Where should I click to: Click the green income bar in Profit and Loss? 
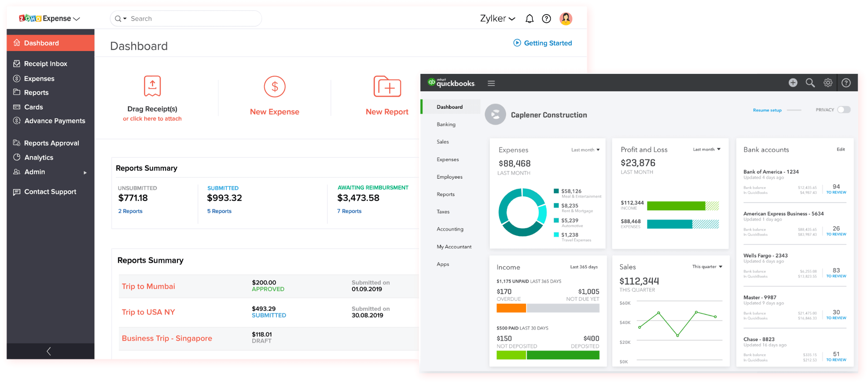(x=676, y=206)
